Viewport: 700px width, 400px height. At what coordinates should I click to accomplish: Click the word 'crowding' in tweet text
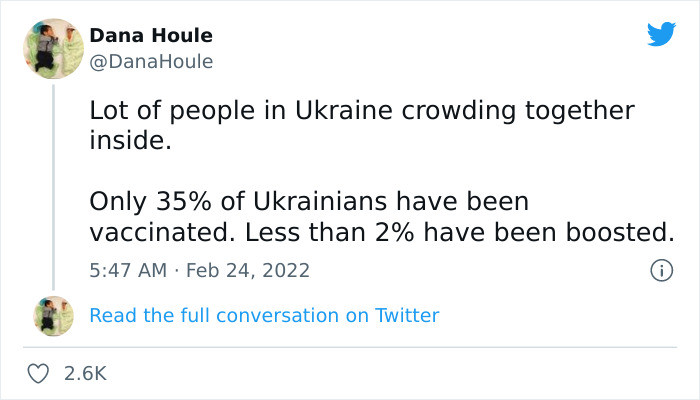pyautogui.click(x=458, y=112)
